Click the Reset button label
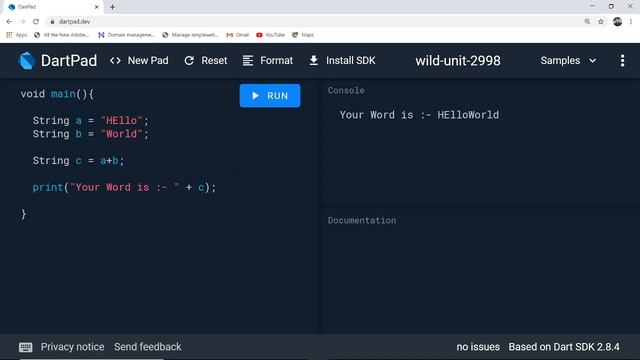 (x=214, y=60)
